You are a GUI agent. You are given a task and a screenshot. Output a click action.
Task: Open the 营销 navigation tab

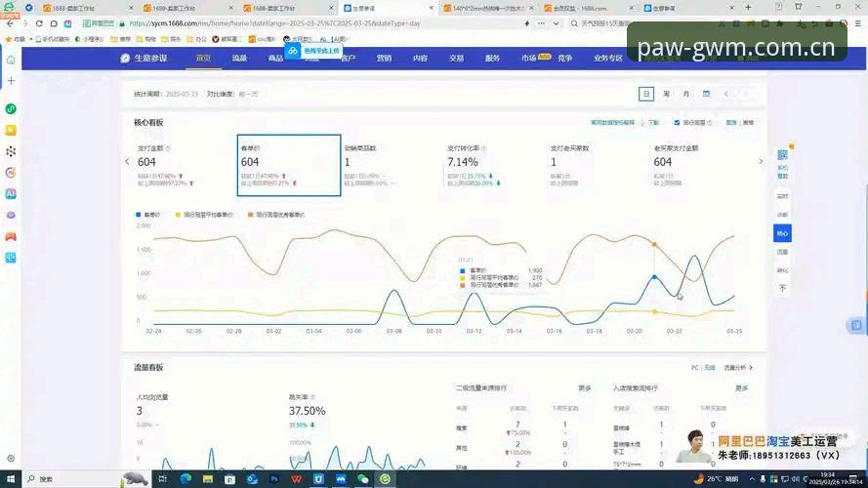(384, 59)
